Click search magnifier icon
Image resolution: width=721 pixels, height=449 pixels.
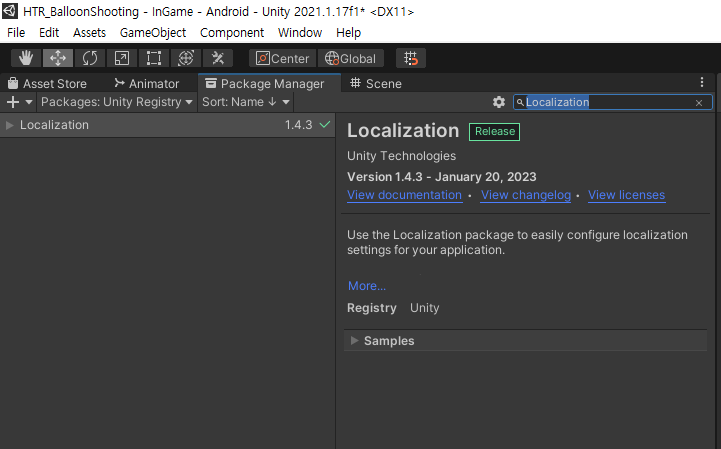(x=520, y=102)
